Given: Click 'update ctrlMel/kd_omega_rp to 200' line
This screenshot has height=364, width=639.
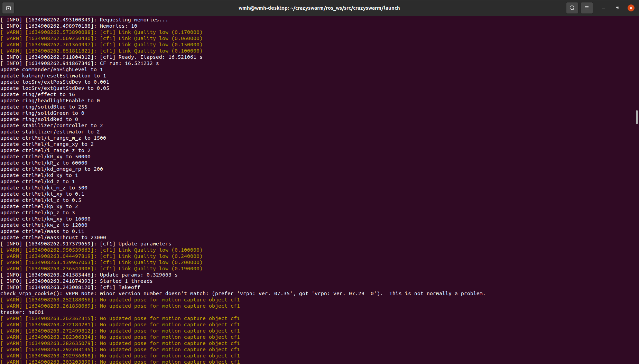Looking at the screenshot, I should click(52, 169).
